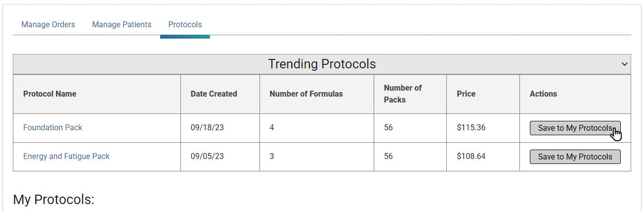Open the Manage Orders tab

[48, 24]
